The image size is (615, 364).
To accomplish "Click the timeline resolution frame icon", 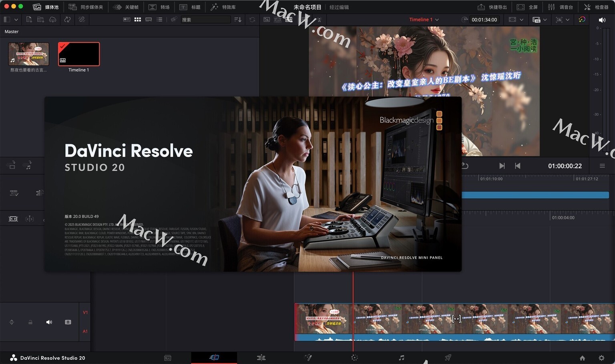I will 512,19.
